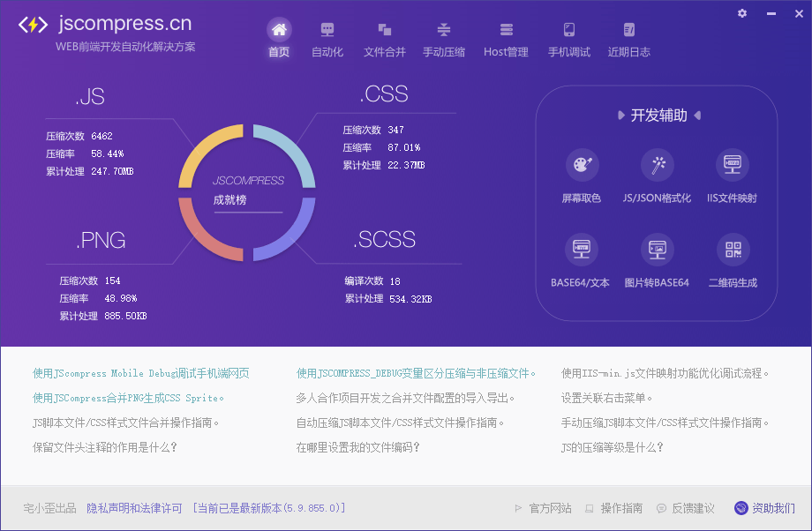Screen dimensions: 812x531
Task: Open 隐私声明和法律许可 link
Action: click(x=134, y=508)
